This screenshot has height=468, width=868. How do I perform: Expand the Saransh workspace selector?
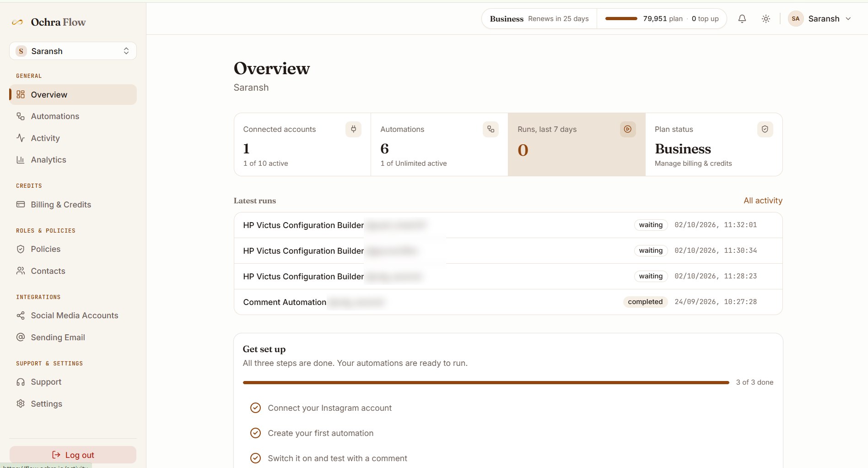[x=73, y=51]
